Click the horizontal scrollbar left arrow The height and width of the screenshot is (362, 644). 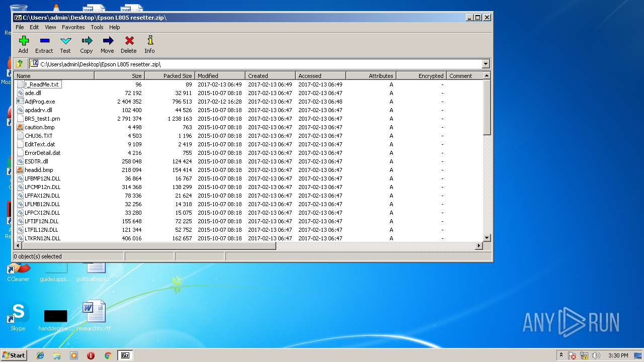(x=19, y=246)
